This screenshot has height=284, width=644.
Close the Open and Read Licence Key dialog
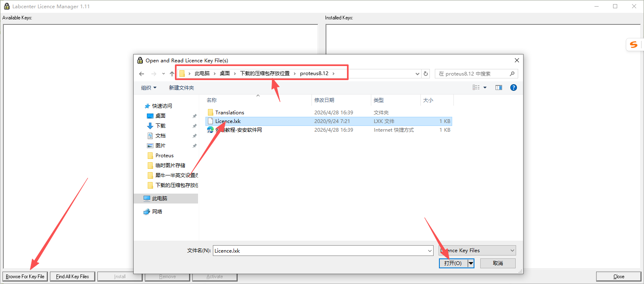pyautogui.click(x=517, y=60)
